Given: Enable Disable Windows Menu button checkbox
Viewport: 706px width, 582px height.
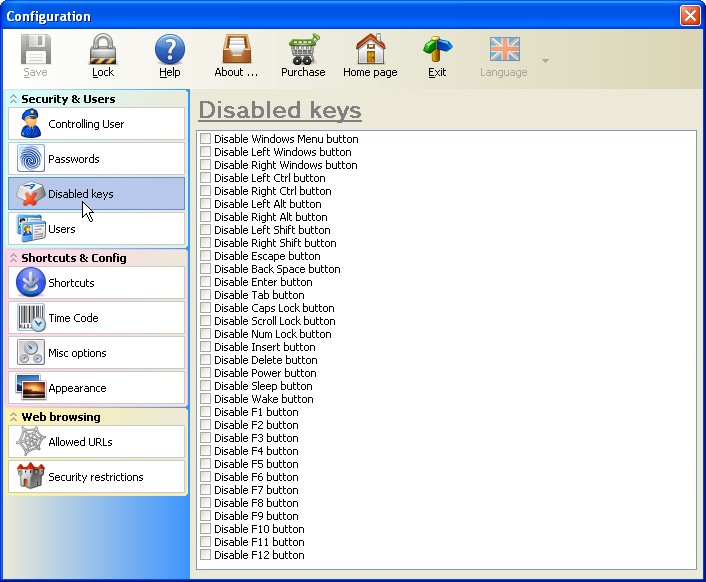Looking at the screenshot, I should pyautogui.click(x=205, y=139).
